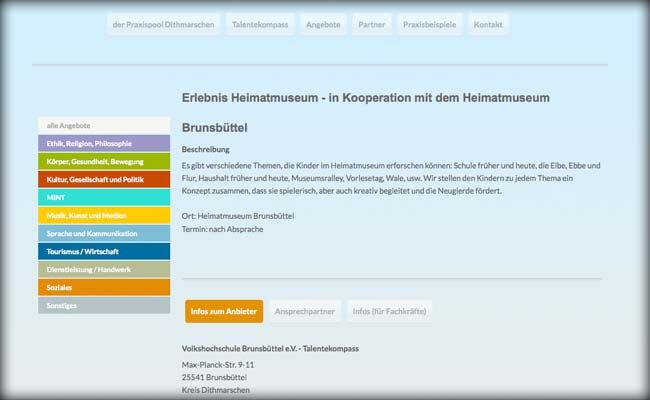
Task: Filter by Sprache und Kommunikation
Action: 104,234
